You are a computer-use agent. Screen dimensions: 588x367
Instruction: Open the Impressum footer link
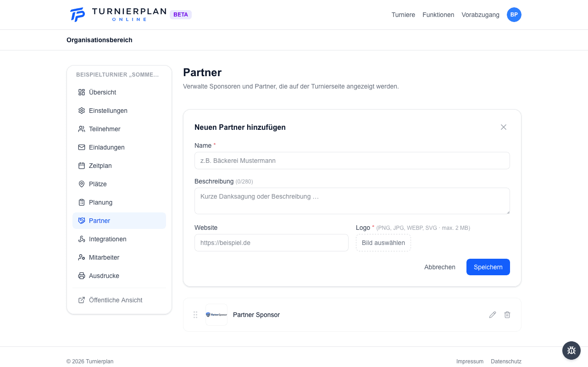(x=470, y=361)
